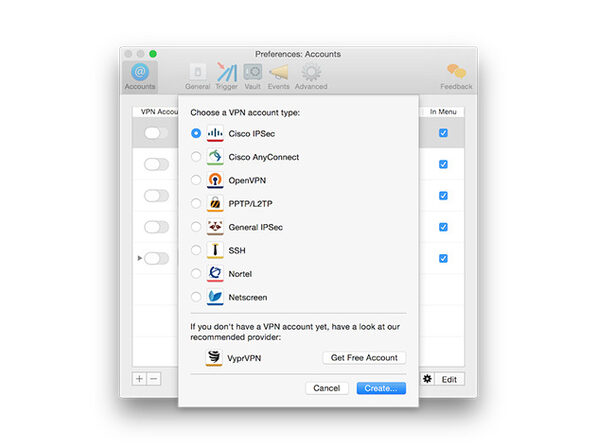Open the Vault preferences icon
The height and width of the screenshot is (447, 596).
pyautogui.click(x=252, y=76)
